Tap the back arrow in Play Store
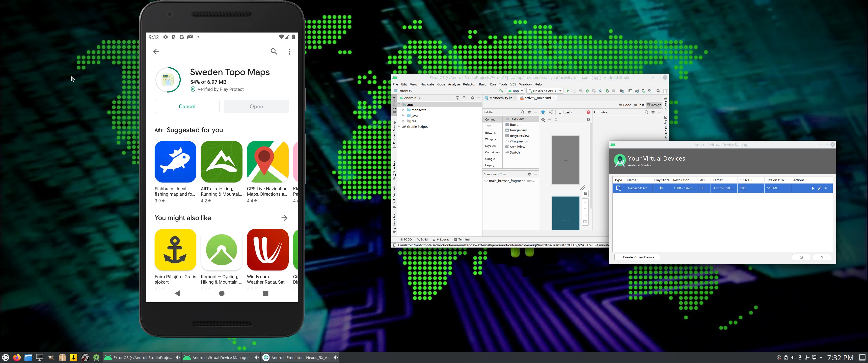868x363 pixels. (156, 51)
